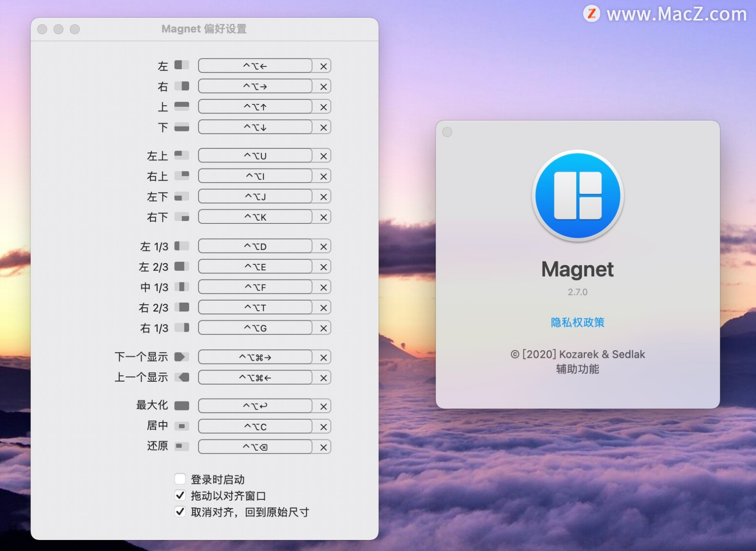Edit the 下一个显示 shortcut field
This screenshot has width=756, height=551.
click(255, 357)
